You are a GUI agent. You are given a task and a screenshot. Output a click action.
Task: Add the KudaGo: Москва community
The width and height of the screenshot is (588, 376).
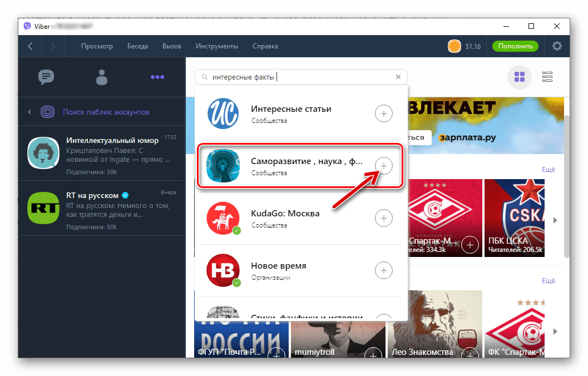383,218
